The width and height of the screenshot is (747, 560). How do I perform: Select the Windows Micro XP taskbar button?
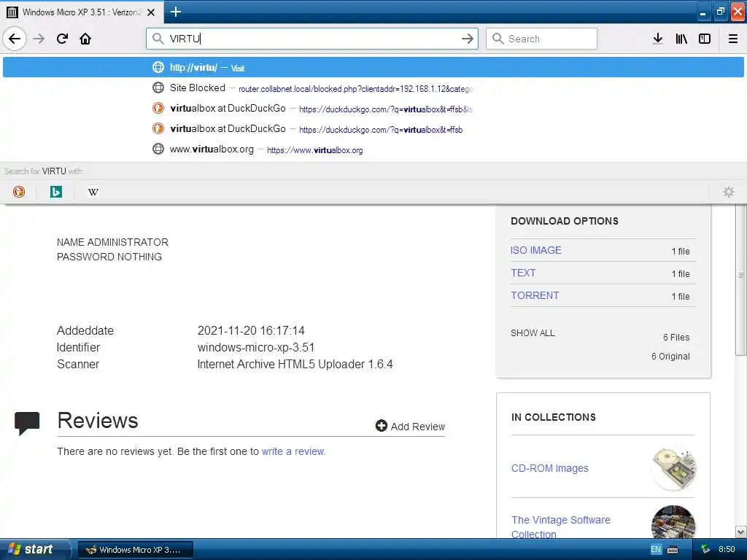135,550
